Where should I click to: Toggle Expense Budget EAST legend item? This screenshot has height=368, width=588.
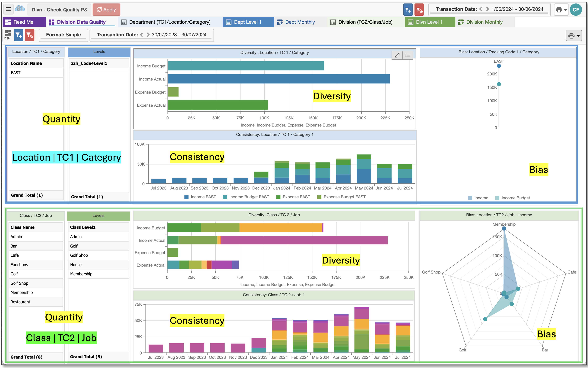[x=341, y=197]
